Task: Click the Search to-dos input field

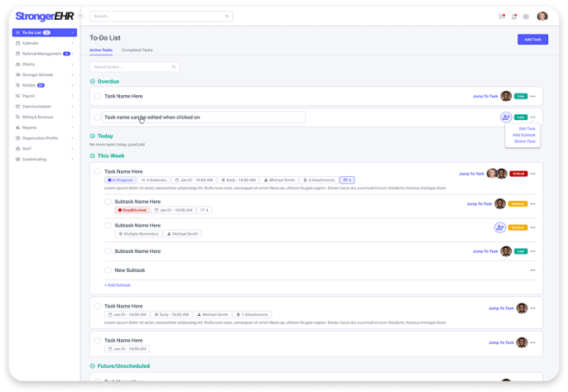Action: coord(134,67)
